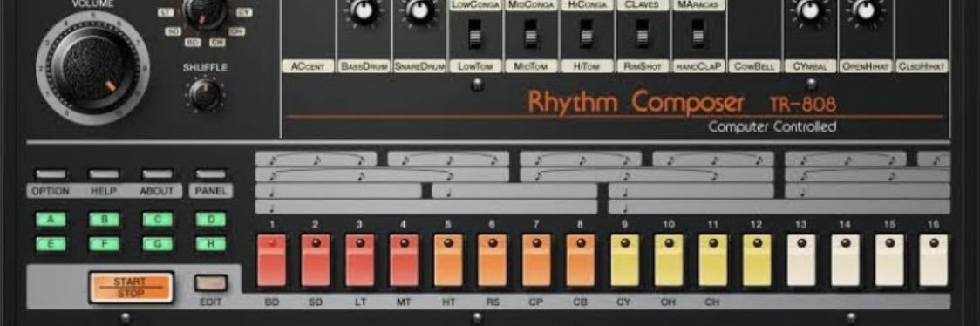Flip the LowConga/LowTom switch

click(x=475, y=34)
